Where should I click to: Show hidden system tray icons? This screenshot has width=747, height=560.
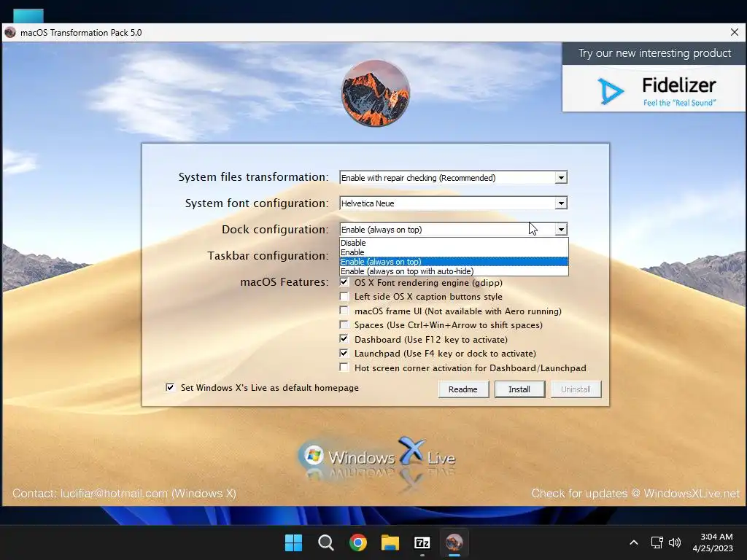coord(634,542)
